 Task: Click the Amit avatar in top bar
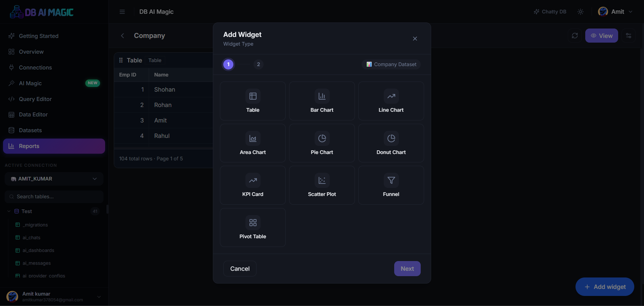tap(603, 12)
